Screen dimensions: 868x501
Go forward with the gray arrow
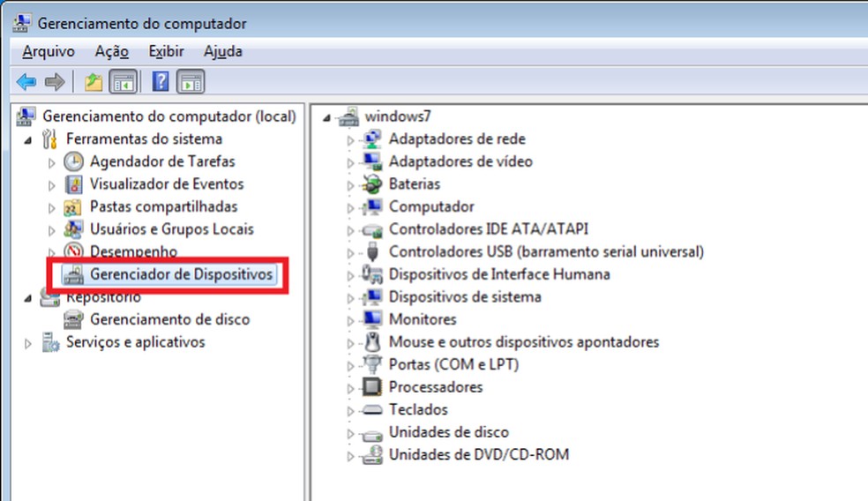(55, 83)
